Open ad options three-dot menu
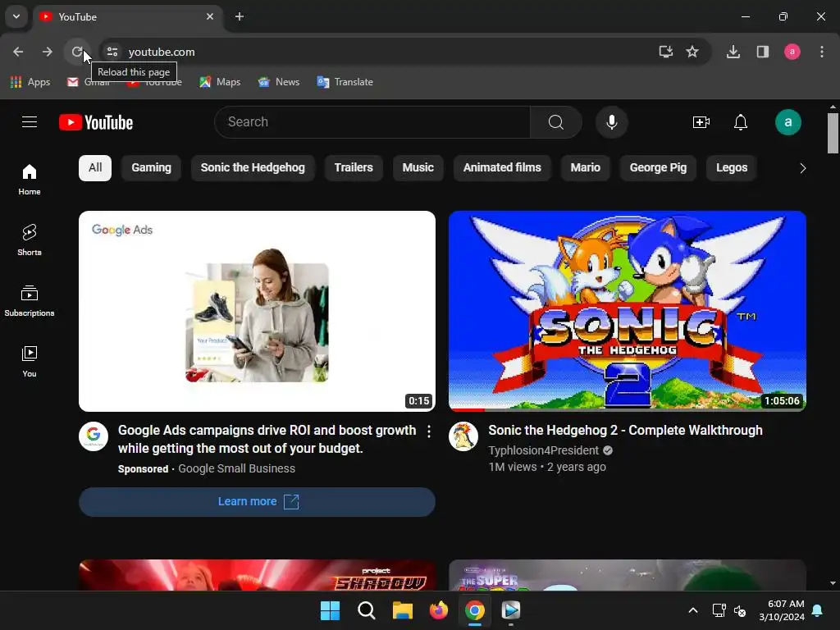 coord(428,431)
